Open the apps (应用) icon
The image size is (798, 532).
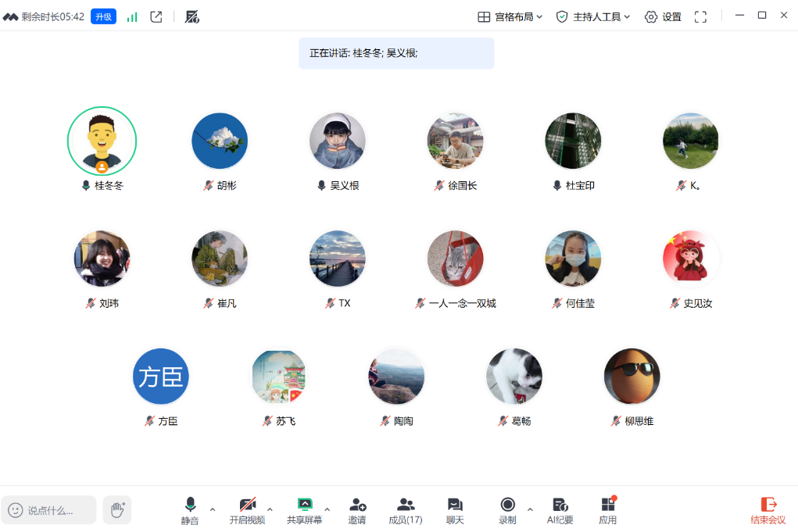607,505
